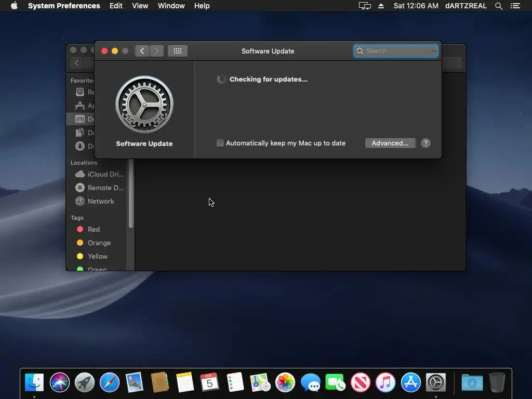The width and height of the screenshot is (532, 399).
Task: Launch Siri from the Dock
Action: click(x=59, y=382)
